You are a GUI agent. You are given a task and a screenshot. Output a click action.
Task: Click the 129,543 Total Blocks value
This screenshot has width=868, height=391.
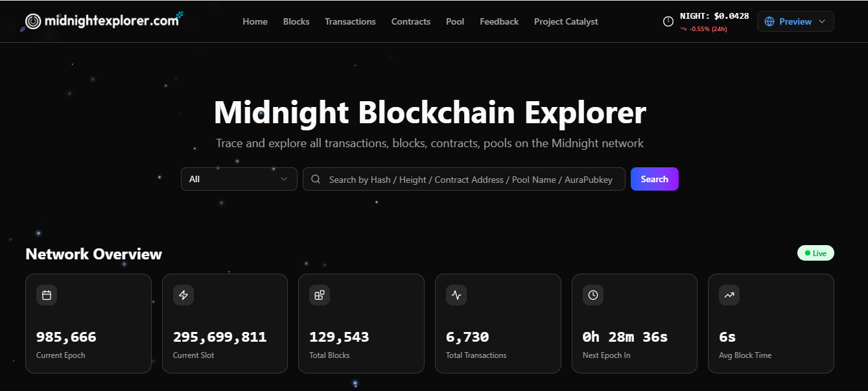click(x=339, y=337)
